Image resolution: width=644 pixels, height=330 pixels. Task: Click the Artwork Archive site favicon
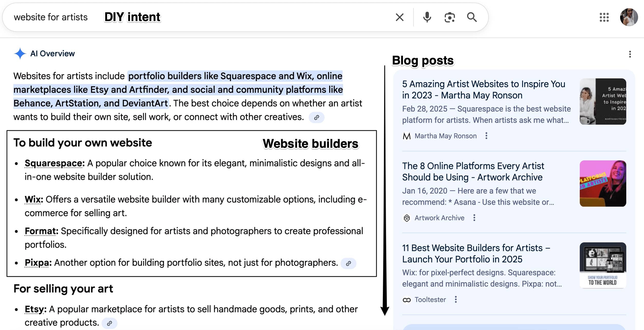407,218
